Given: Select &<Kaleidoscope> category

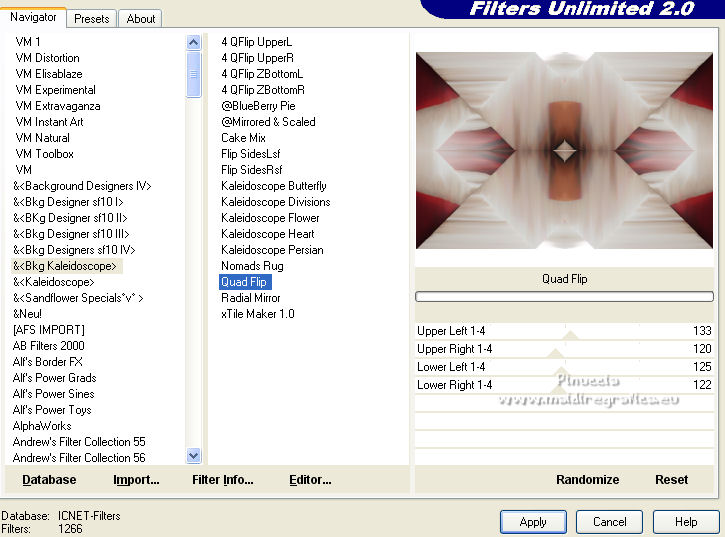Looking at the screenshot, I should click(x=53, y=282).
